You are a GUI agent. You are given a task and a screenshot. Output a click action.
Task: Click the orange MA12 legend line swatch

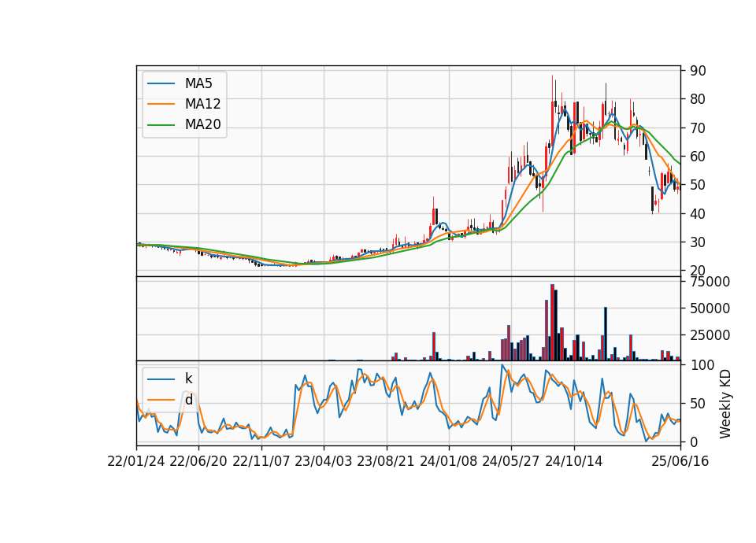pos(161,104)
